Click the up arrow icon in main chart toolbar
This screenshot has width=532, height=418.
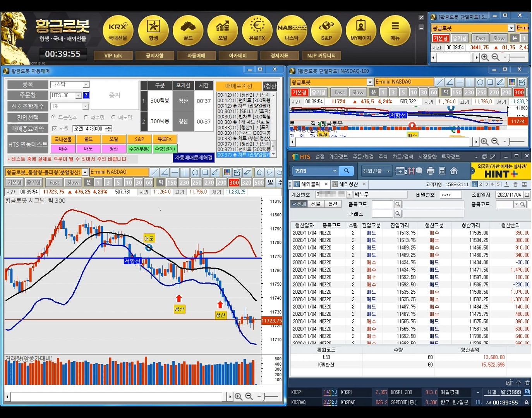[259, 172]
